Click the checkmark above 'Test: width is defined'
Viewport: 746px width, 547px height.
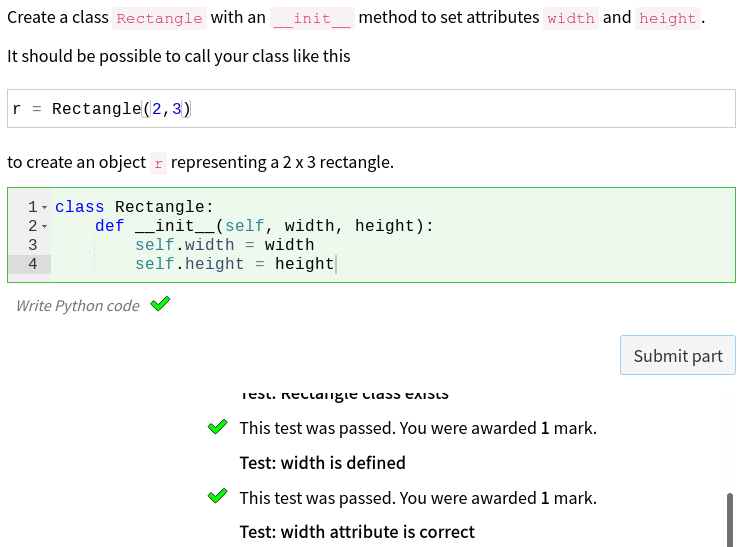(x=217, y=428)
